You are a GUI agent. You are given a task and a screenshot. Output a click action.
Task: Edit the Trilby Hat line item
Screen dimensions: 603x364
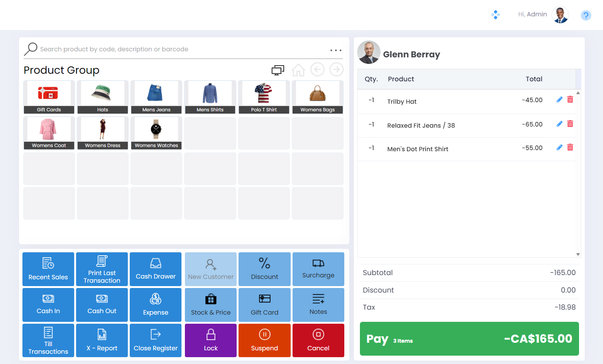559,100
